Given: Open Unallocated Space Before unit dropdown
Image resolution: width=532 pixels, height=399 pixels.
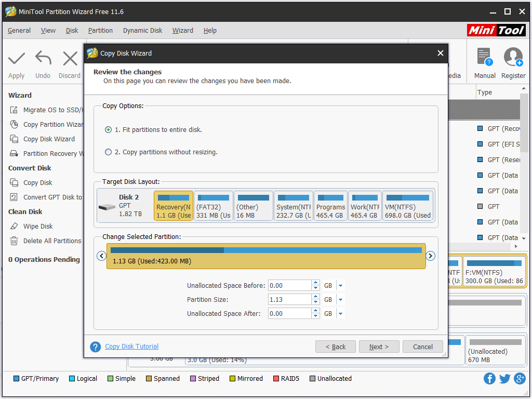Looking at the screenshot, I should (x=341, y=286).
